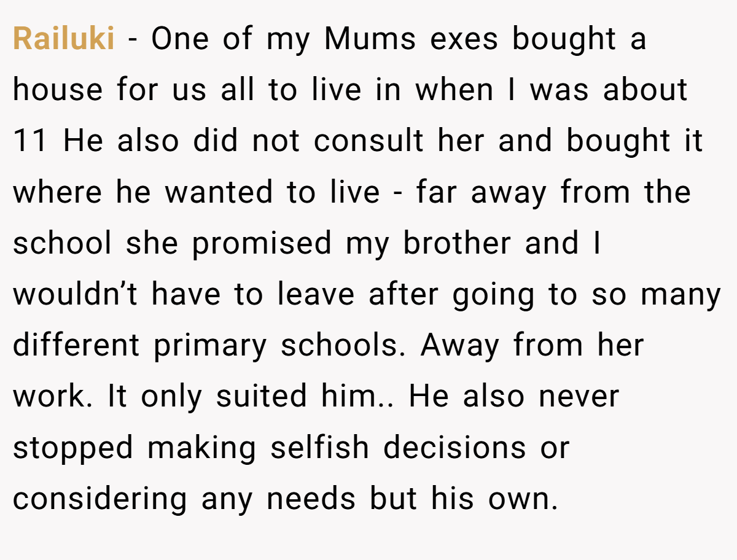Select the word "different" in the comment
Viewport: 737px width, 560px height.
[77, 346]
